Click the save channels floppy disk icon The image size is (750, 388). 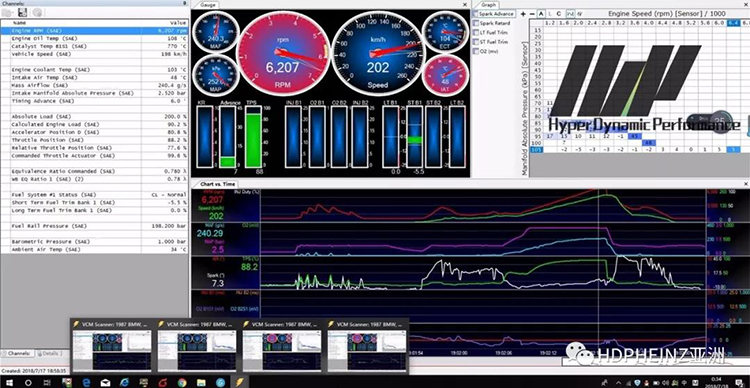[x=22, y=12]
